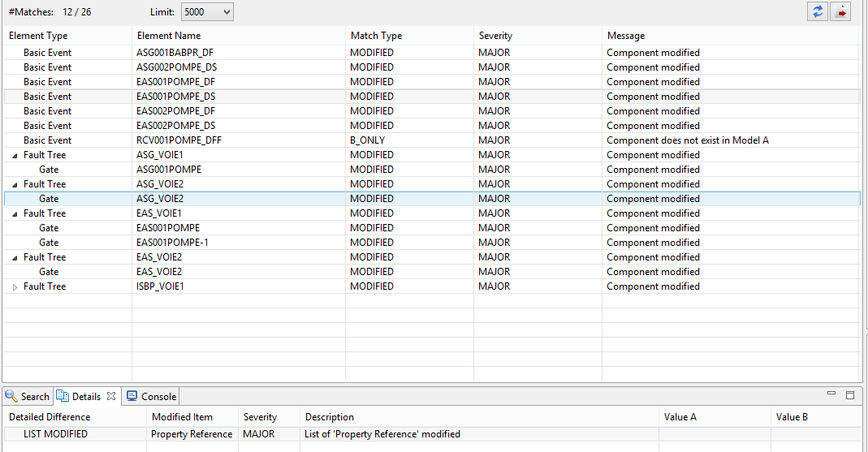Collapse the ASG_VOIE1 fault tree
The width and height of the screenshot is (868, 452).
tap(15, 156)
